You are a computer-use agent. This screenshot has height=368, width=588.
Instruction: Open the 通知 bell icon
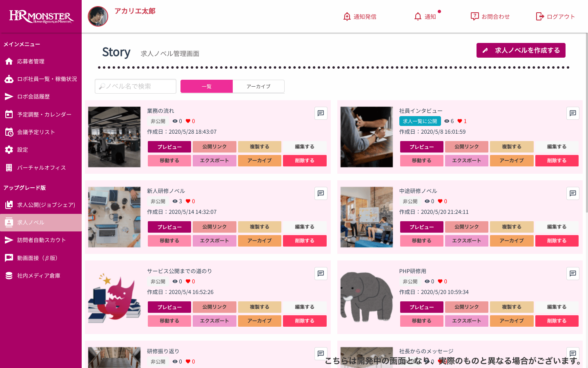418,16
